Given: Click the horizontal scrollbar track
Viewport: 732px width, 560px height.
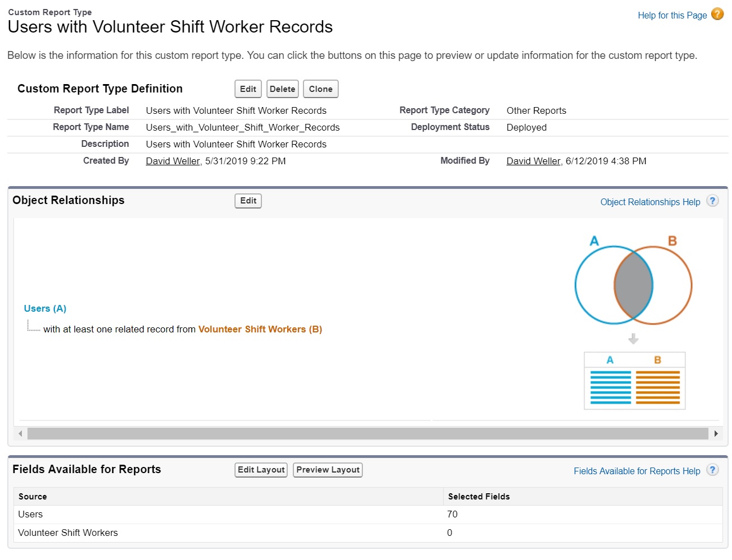Looking at the screenshot, I should (367, 433).
